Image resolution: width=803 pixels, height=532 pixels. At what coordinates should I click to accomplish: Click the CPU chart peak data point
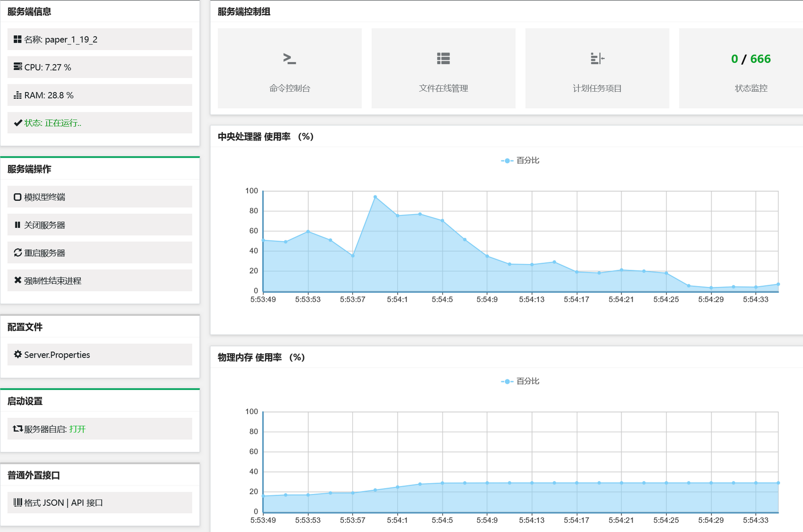(375, 197)
